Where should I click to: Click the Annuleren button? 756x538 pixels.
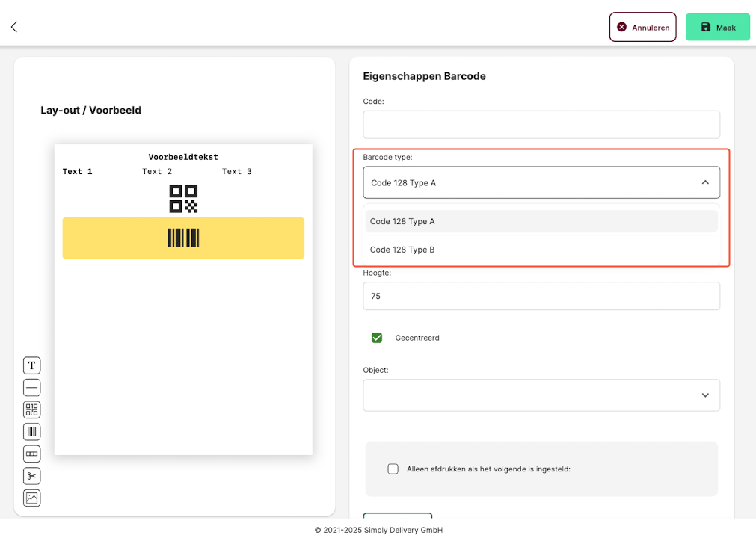pos(642,27)
